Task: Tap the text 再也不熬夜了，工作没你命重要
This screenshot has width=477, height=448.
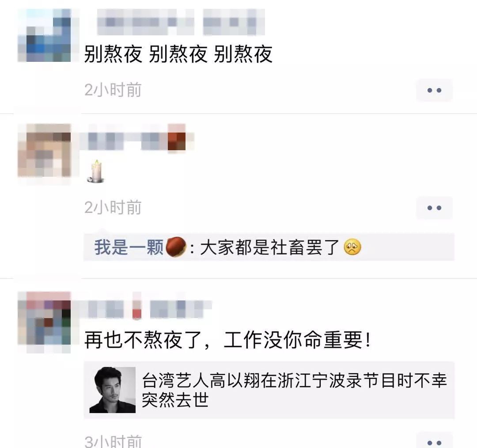Action: click(x=227, y=340)
